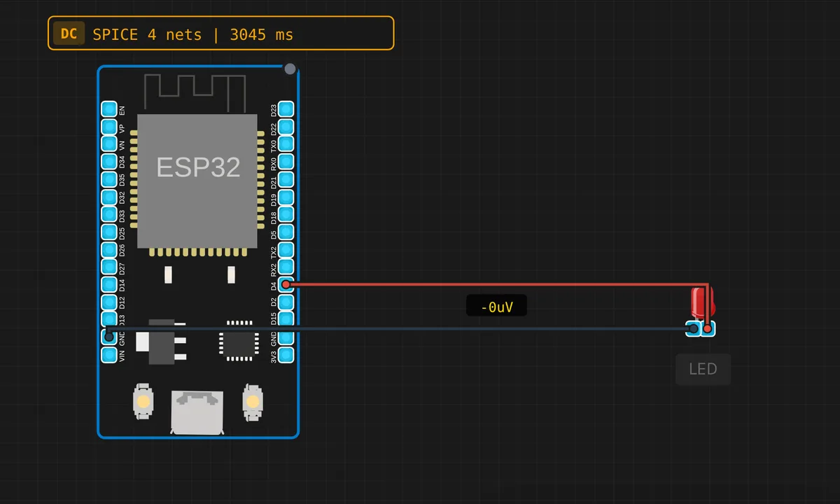840x504 pixels.
Task: Click the voltage regulator component on the board
Action: (162, 342)
